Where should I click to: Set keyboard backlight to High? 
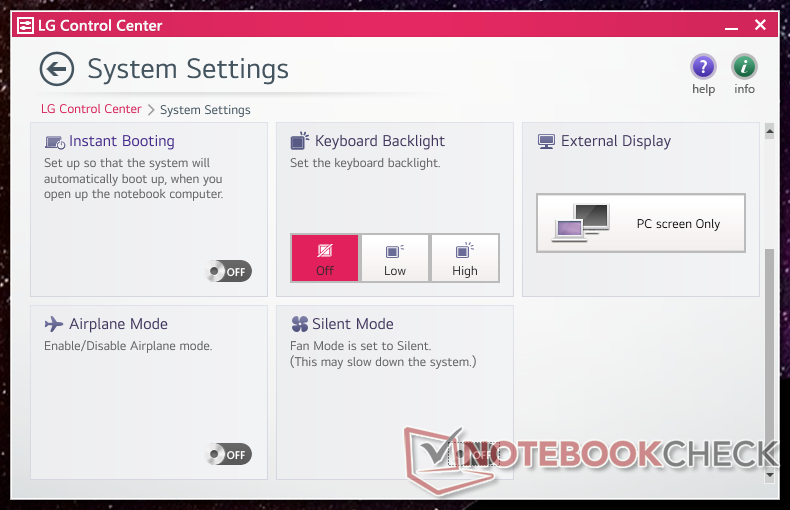[x=465, y=259]
